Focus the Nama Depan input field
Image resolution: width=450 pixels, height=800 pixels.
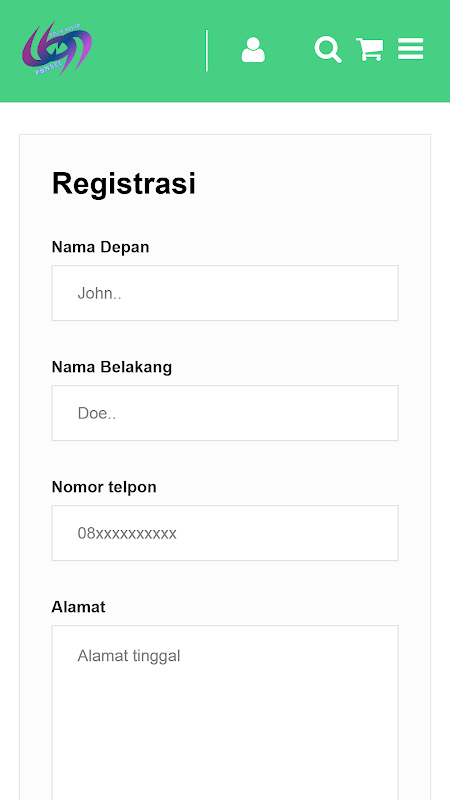click(225, 293)
